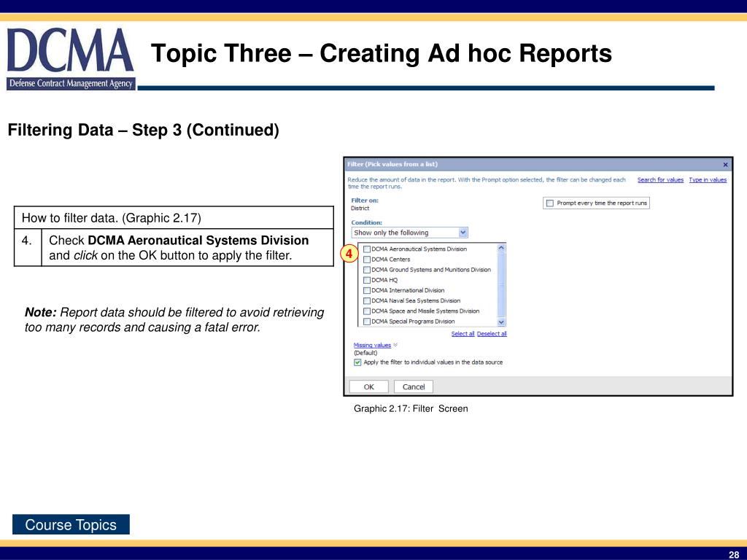Check DCMA Aeronautical Systems Division checkbox
The width and height of the screenshot is (747, 560).
(x=367, y=249)
